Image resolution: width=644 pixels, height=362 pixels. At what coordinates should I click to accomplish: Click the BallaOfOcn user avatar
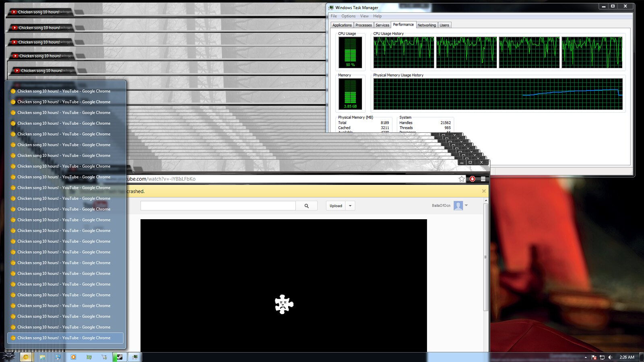click(x=458, y=206)
